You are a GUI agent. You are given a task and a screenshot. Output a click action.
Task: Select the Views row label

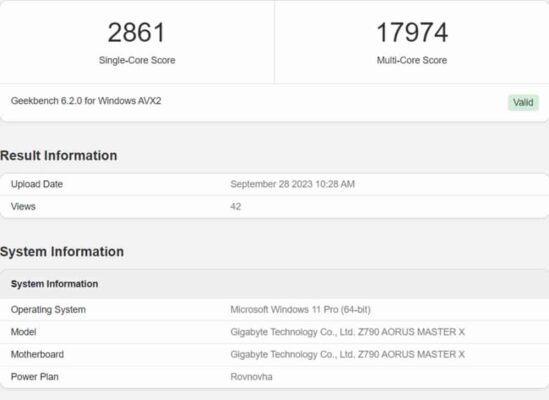(x=23, y=207)
